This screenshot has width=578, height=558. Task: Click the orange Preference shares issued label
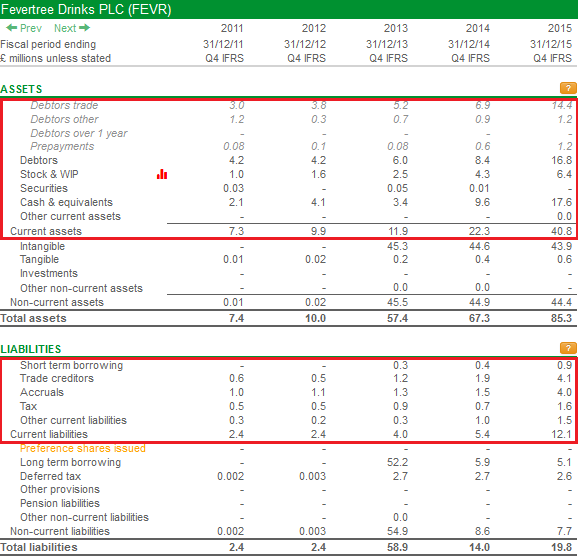[x=83, y=448]
